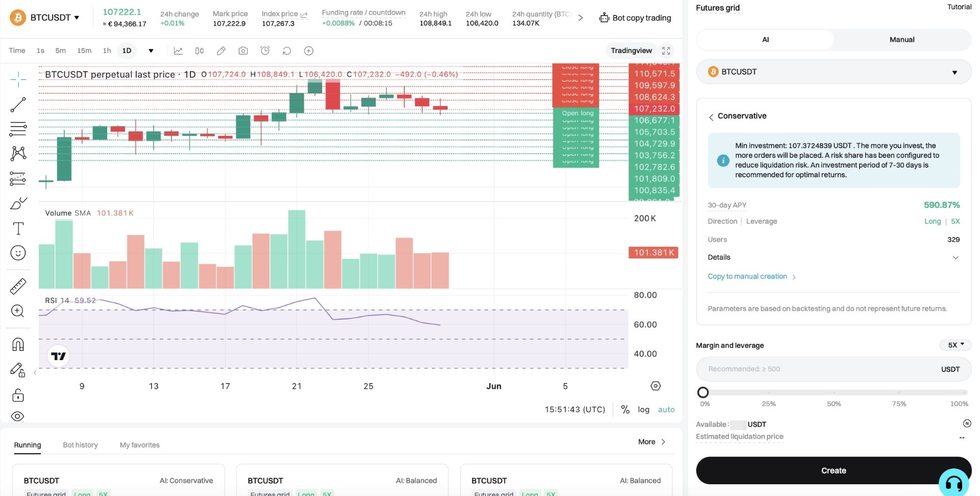This screenshot has width=980, height=496.
Task: Open chart settings hexagon icon
Action: (656, 386)
